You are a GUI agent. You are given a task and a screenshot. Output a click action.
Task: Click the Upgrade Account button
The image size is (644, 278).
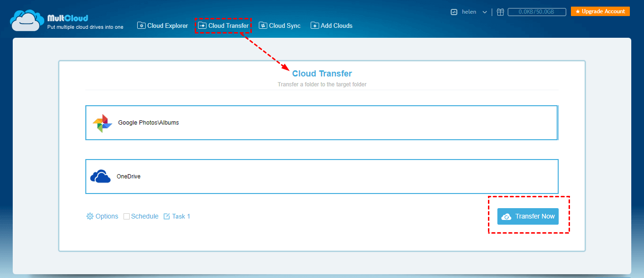(600, 11)
